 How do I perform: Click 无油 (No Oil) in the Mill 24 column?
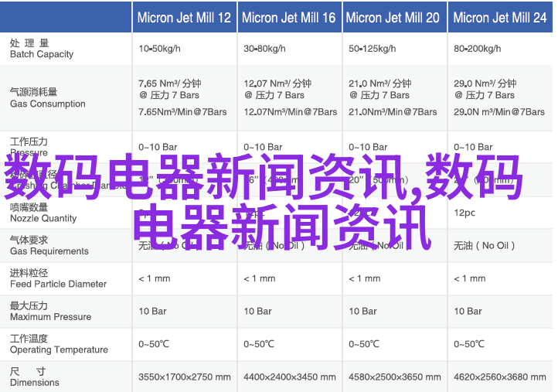click(485, 246)
